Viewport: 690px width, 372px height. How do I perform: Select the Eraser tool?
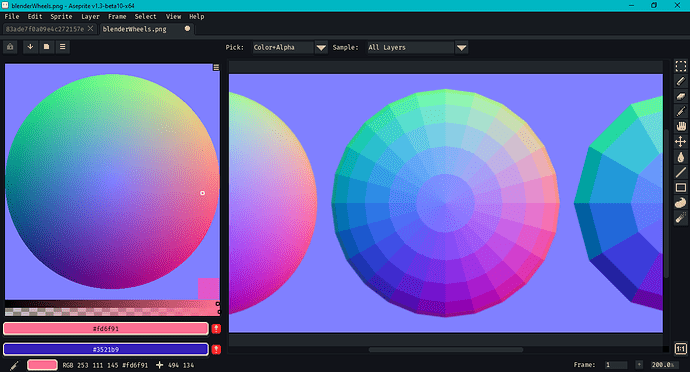pos(680,96)
